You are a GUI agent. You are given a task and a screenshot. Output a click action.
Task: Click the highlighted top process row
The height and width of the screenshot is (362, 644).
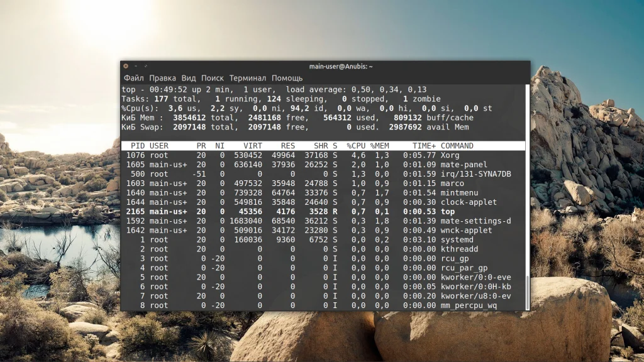[x=314, y=212]
